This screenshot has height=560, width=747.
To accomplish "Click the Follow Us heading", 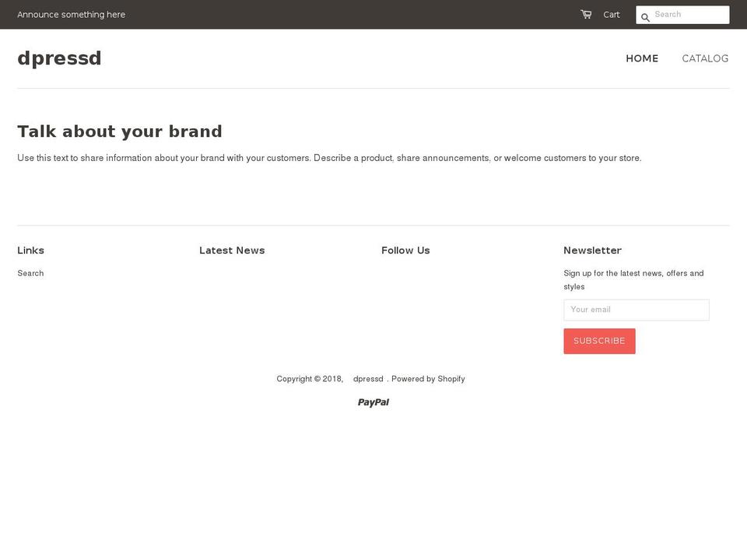I will click(x=405, y=250).
